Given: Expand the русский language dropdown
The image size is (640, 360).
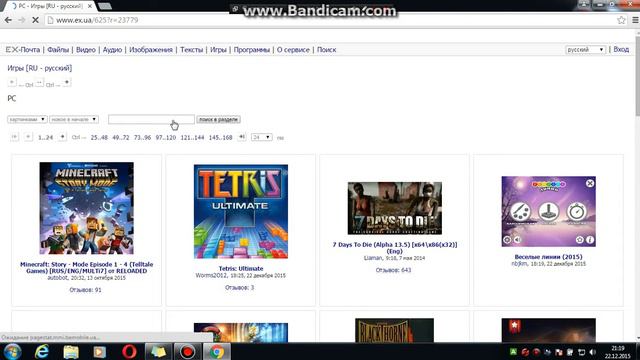Looking at the screenshot, I should [585, 49].
